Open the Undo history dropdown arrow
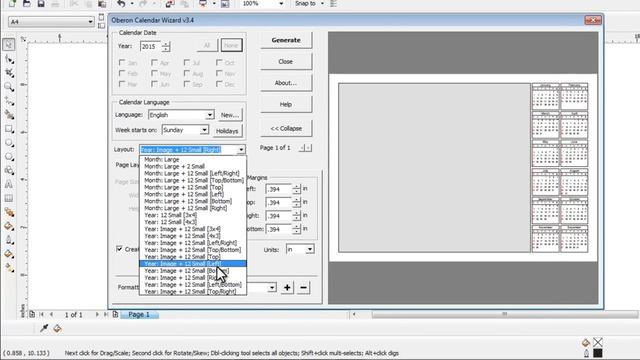This screenshot has width=640, height=360. (132, 4)
